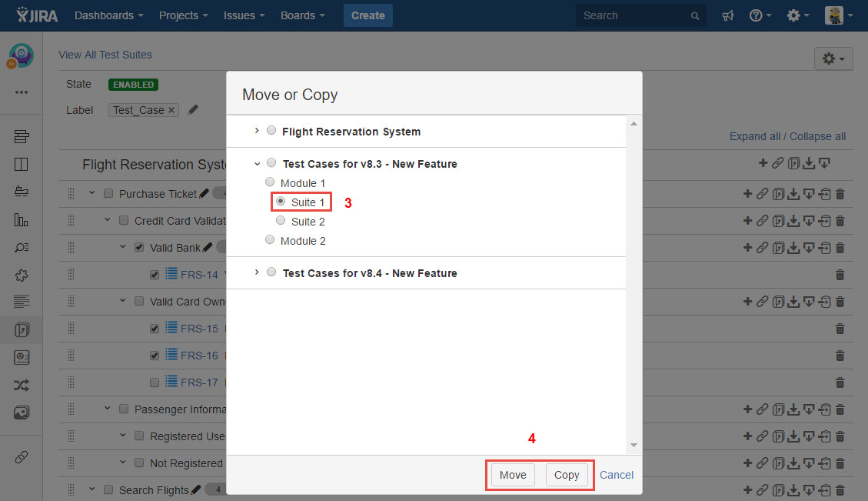Image resolution: width=868 pixels, height=501 pixels.
Task: Open the issue search icon in sidebar
Action: (x=22, y=247)
